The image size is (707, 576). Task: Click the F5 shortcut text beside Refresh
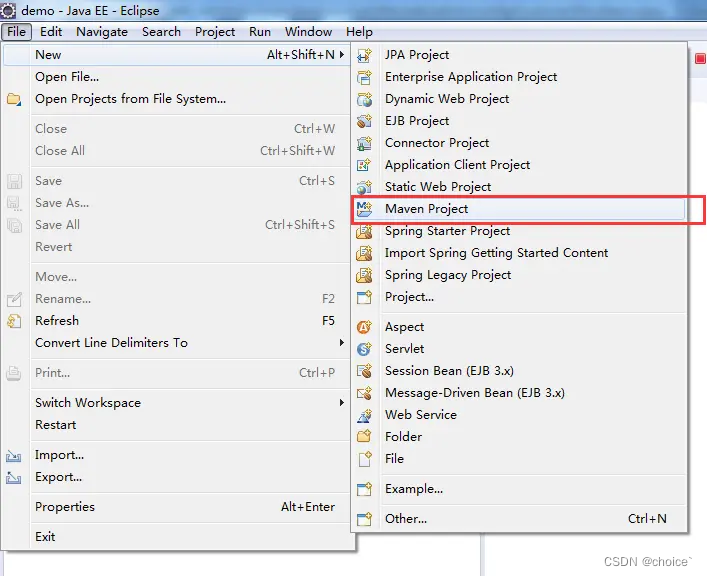tap(328, 321)
